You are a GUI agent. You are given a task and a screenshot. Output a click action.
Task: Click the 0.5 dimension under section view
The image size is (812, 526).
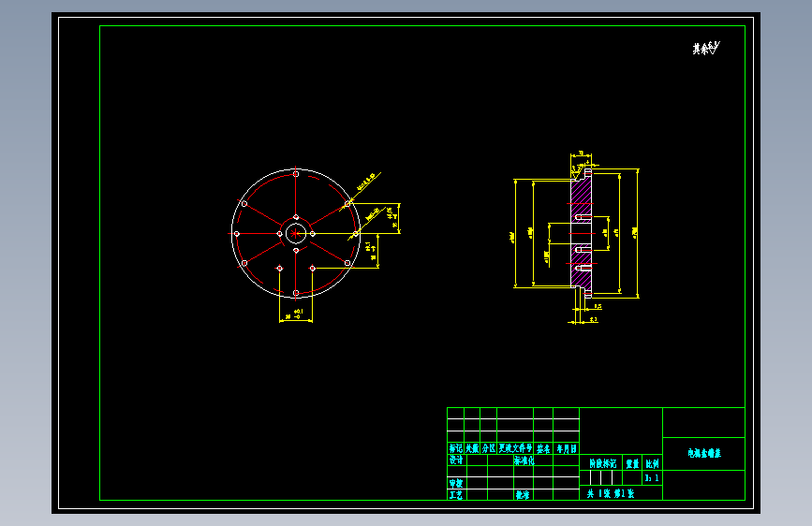(x=598, y=306)
